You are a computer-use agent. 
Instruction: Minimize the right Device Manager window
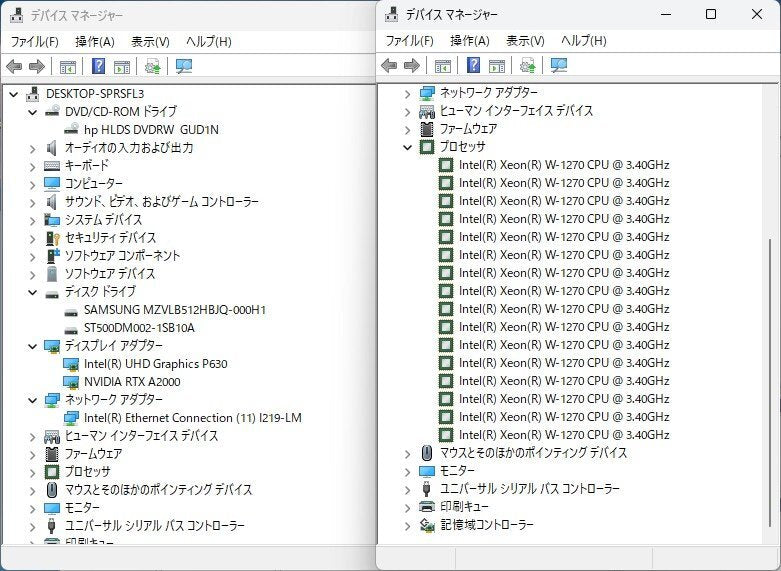(x=666, y=14)
